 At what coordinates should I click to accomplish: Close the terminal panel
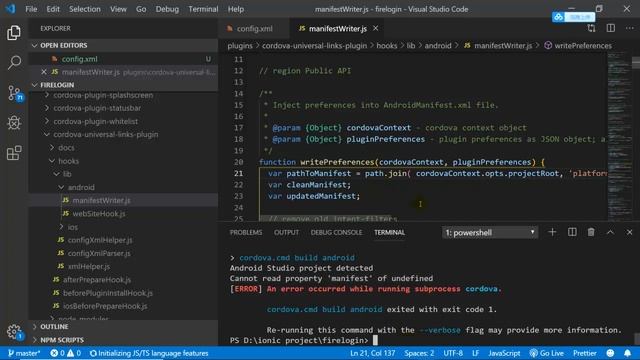coord(629,232)
